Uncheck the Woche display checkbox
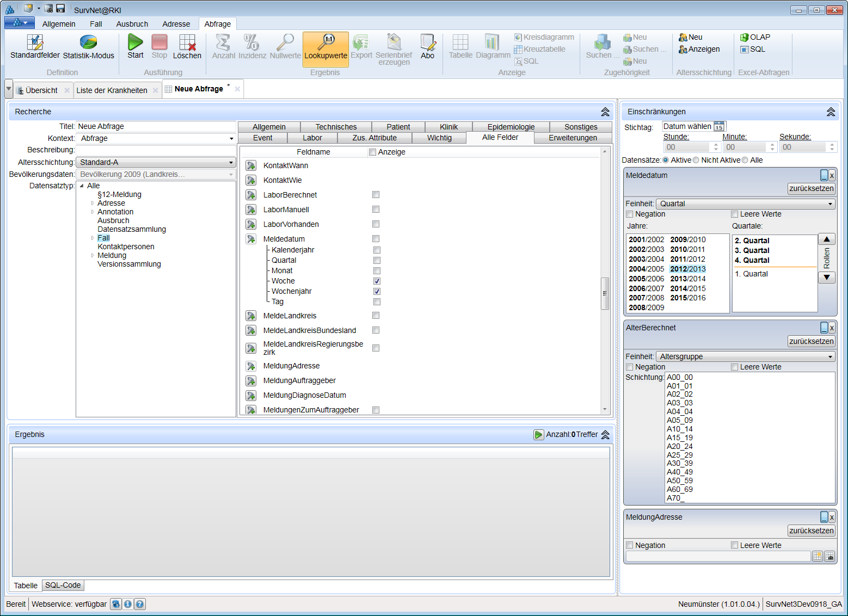The height and width of the screenshot is (616, 848). 377,281
